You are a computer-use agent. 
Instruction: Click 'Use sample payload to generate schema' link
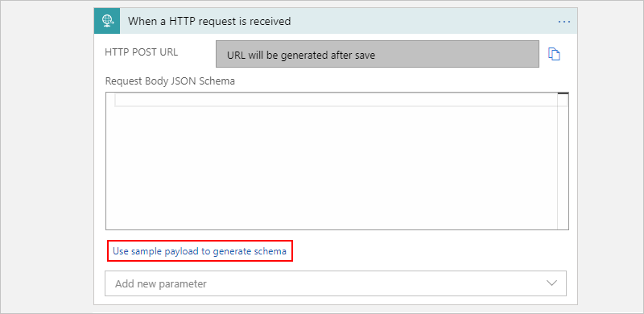pyautogui.click(x=200, y=251)
